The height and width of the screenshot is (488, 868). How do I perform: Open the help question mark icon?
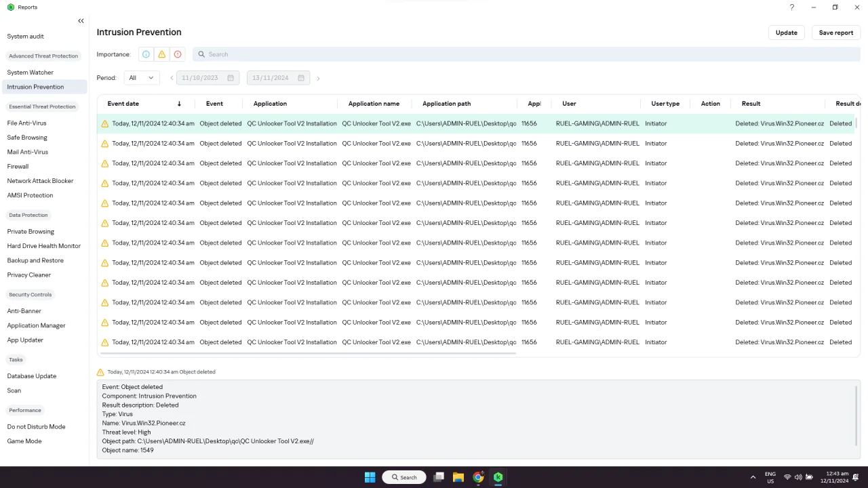[x=791, y=7]
